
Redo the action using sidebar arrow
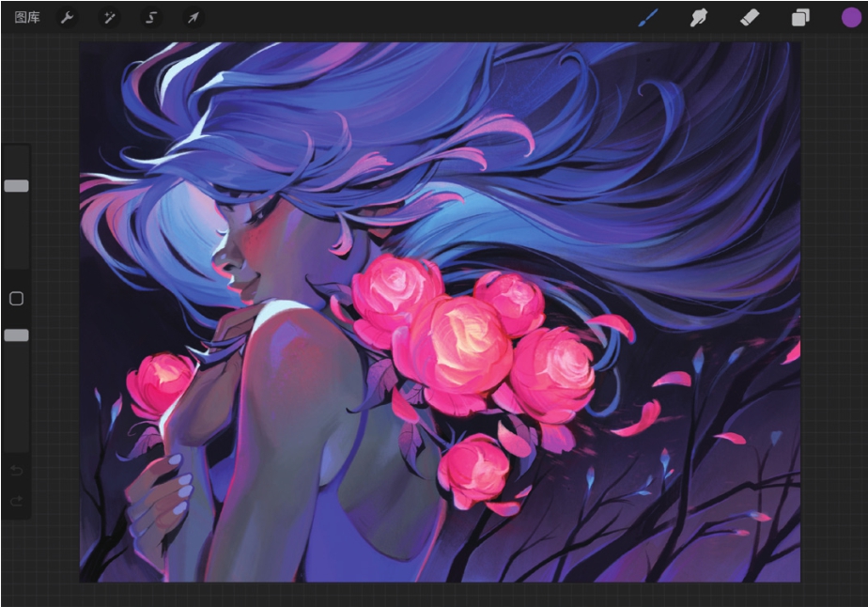coord(17,501)
